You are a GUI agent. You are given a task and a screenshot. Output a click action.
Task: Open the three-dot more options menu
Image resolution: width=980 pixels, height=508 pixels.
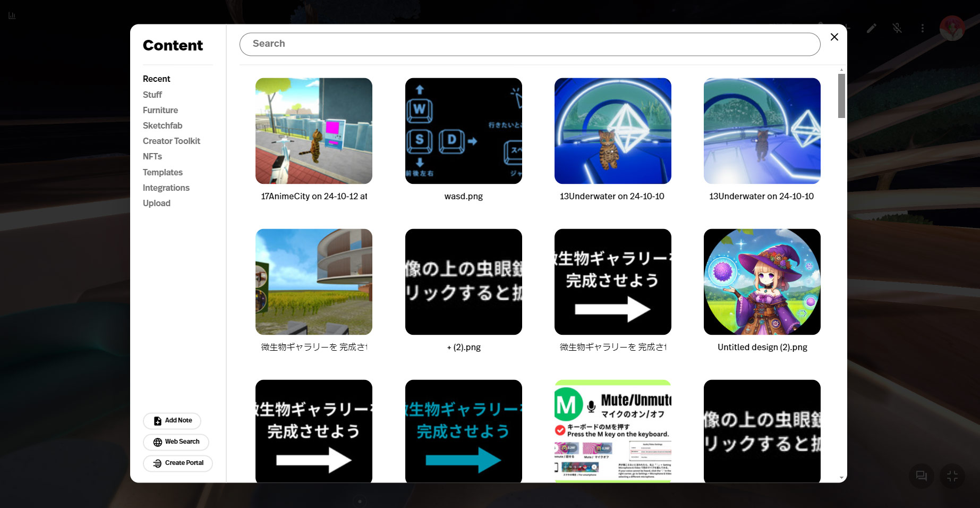[x=922, y=28]
